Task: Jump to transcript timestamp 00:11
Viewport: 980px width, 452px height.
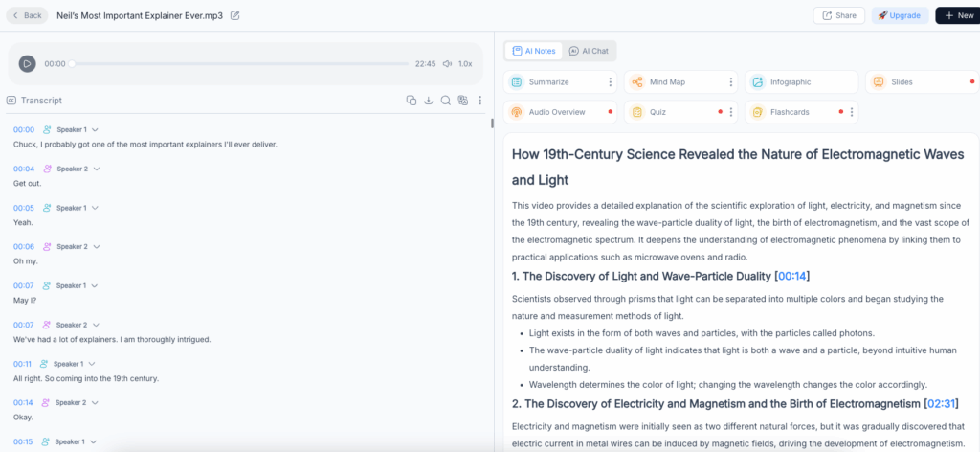Action: coord(22,364)
